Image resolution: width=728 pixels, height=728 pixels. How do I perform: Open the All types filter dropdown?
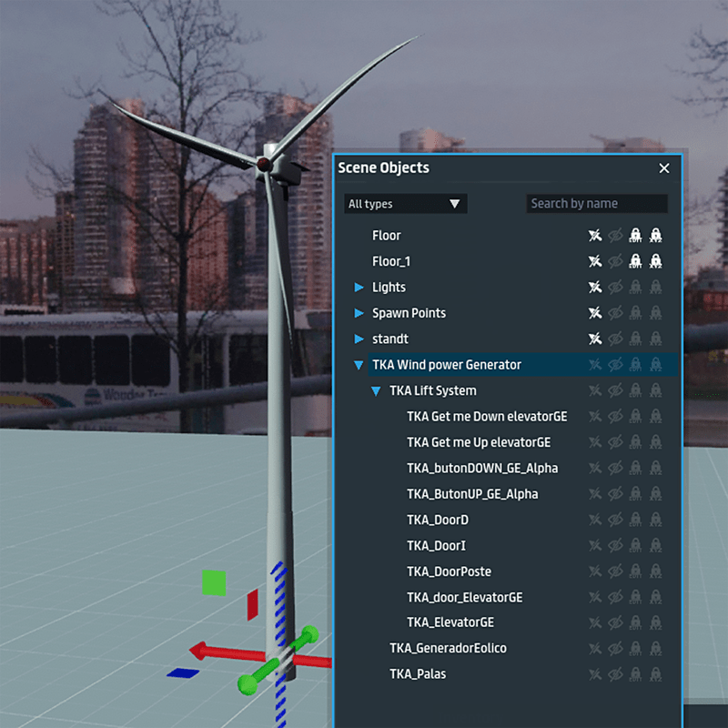pos(405,204)
